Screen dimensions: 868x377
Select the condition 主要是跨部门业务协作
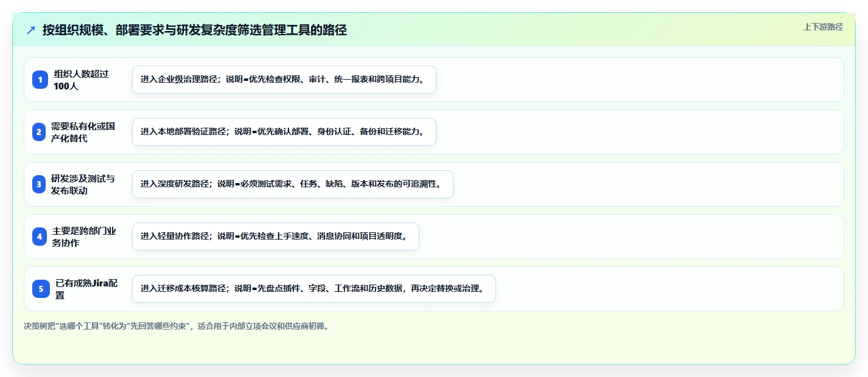[x=84, y=237]
